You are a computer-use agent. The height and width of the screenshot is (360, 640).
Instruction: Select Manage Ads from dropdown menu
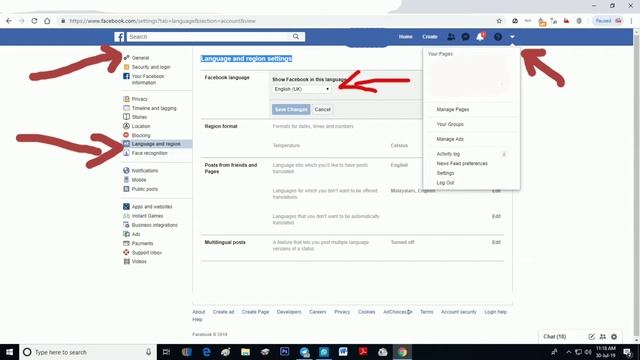click(450, 139)
